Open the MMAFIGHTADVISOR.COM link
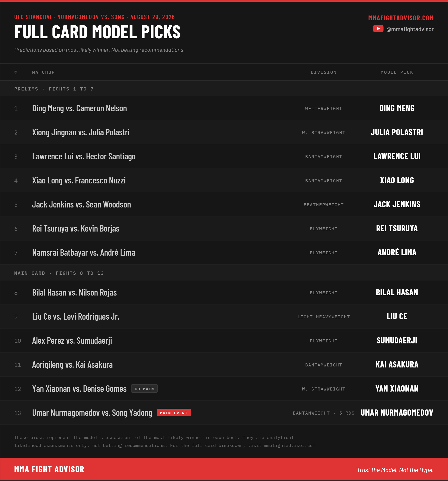The height and width of the screenshot is (481, 448). 401,18
